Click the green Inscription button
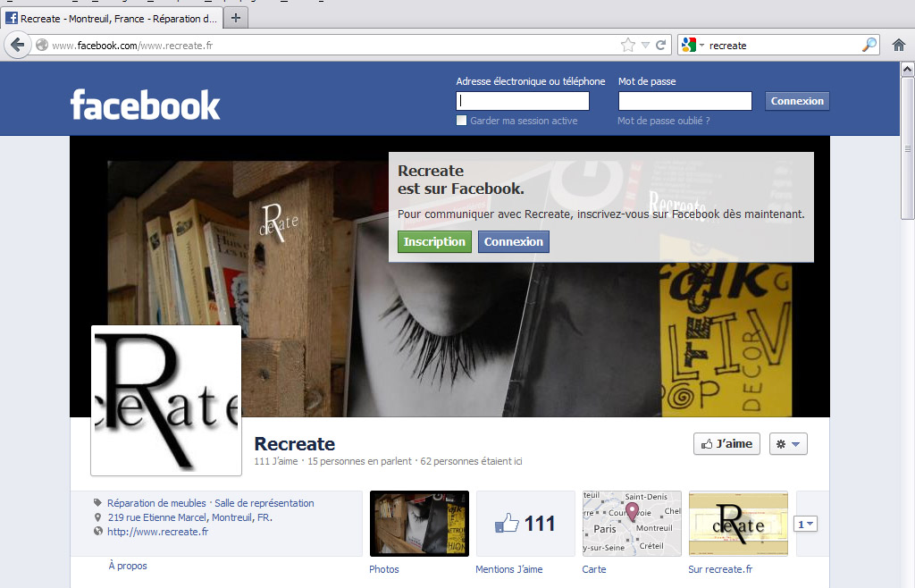Viewport: 915px width, 588px height. pyautogui.click(x=435, y=241)
